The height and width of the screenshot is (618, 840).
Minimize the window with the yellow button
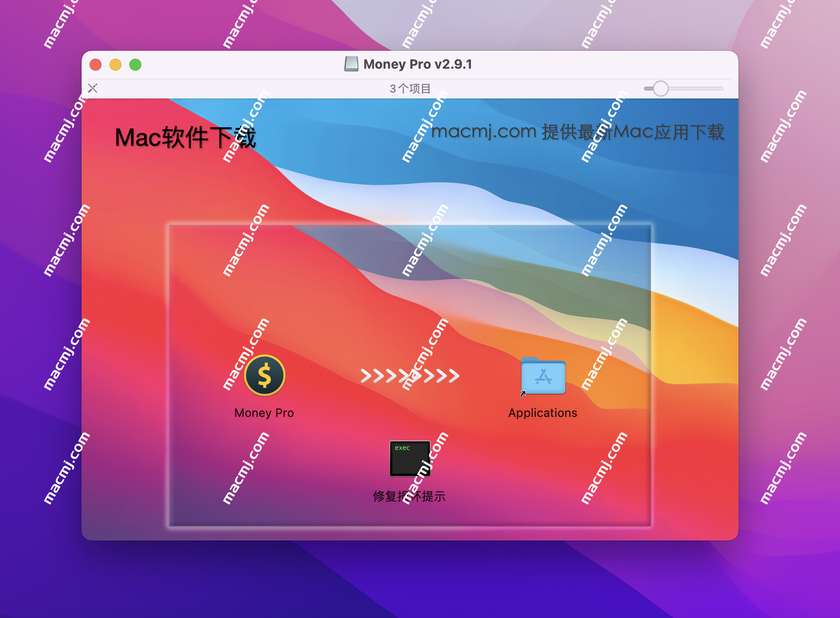[115, 65]
